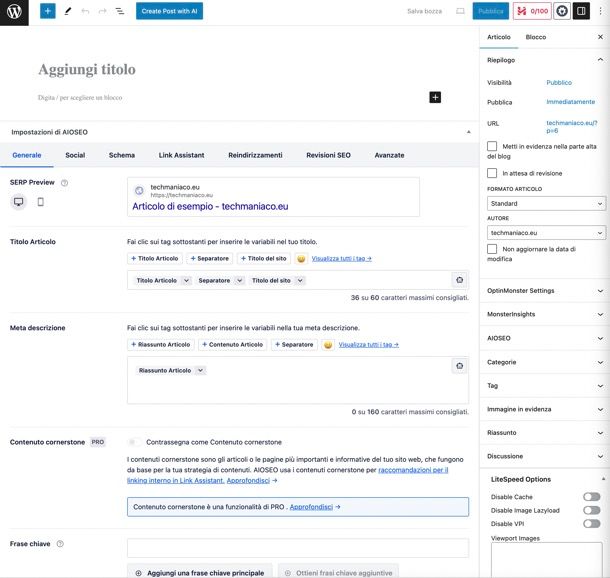
Task: Select the pencil tools icon
Action: coord(68,11)
